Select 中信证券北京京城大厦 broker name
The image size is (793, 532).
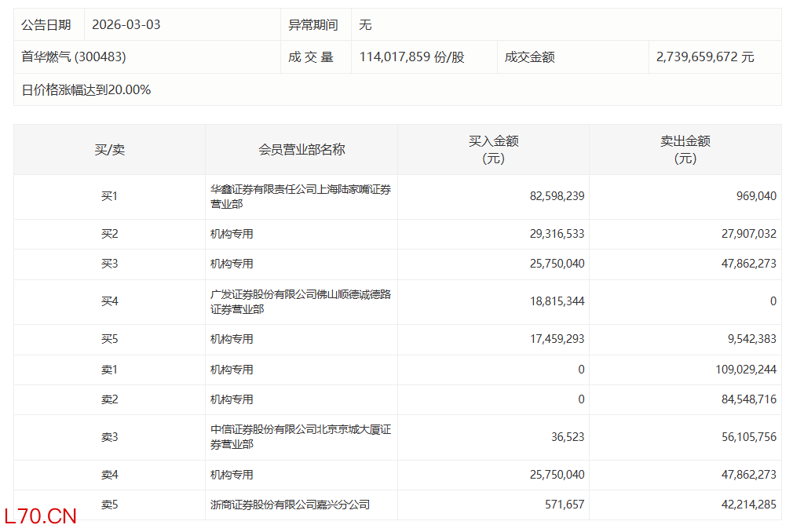pos(300,437)
